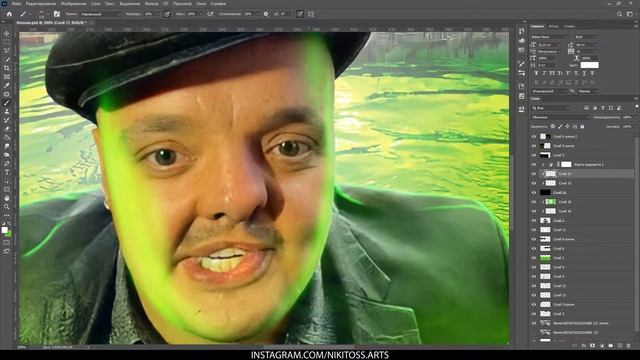This screenshot has height=360, width=640.
Task: Open the brush preset picker
Action: pos(42,14)
